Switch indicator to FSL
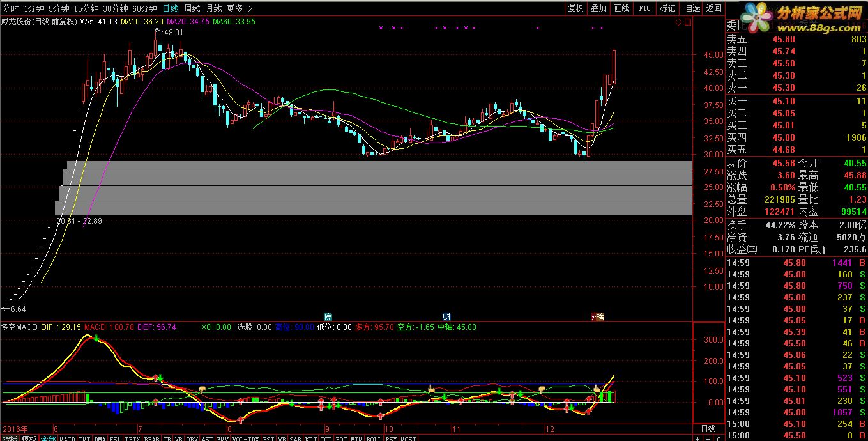Viewport: 868px width, 441px height. [115, 437]
